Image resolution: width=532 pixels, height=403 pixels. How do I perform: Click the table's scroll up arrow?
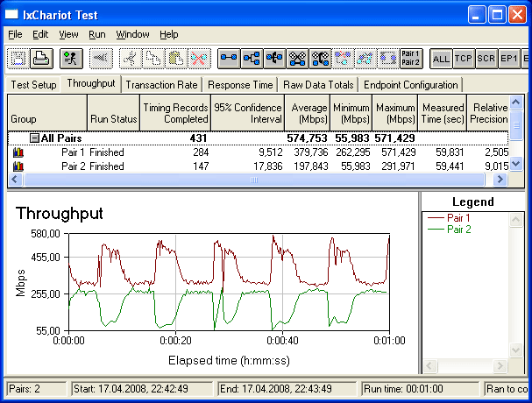(x=516, y=102)
